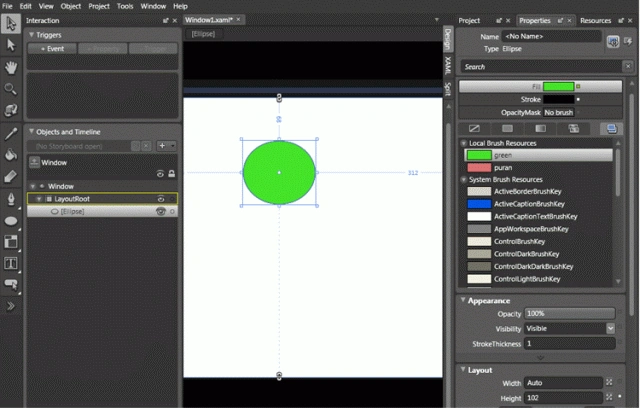Toggle visibility eye of Ellipse layer

161,211
